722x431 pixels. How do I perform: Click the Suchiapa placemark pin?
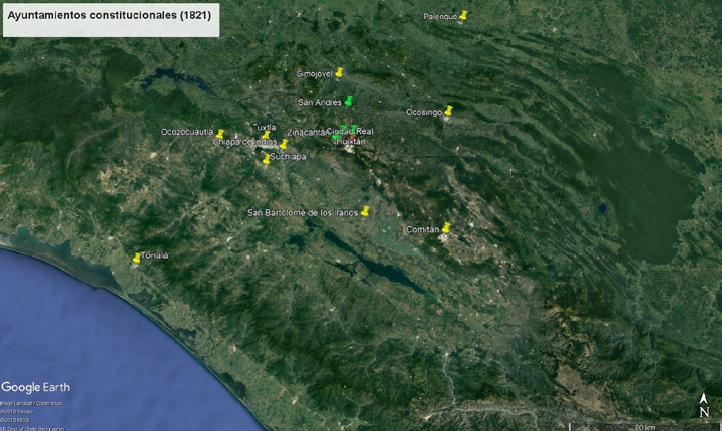pos(266,157)
